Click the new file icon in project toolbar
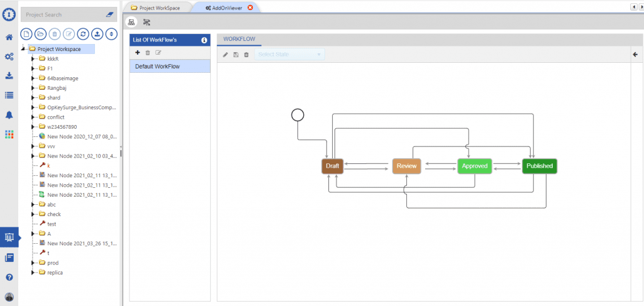Screen dimensions: 644x306 point(26,34)
